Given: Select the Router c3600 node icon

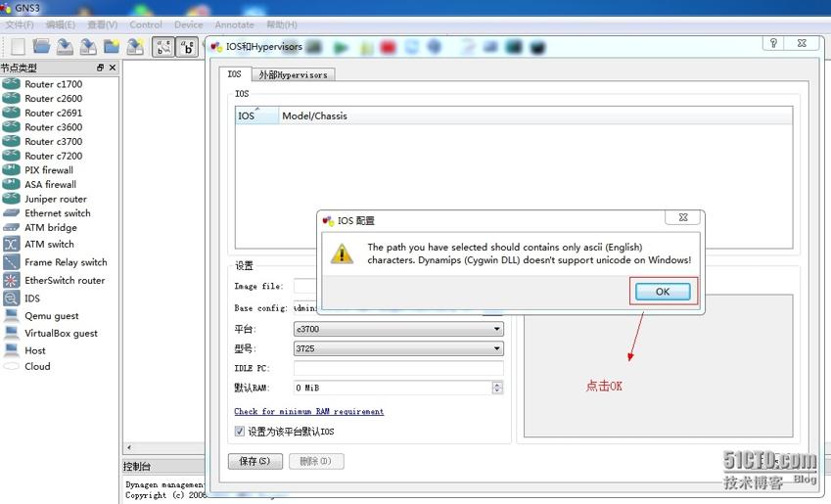Looking at the screenshot, I should click(x=11, y=126).
